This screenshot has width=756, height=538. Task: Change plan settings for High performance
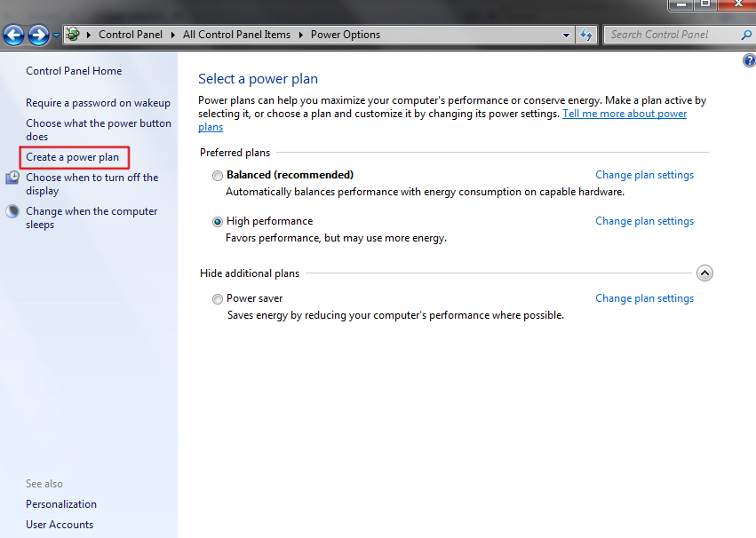[644, 221]
